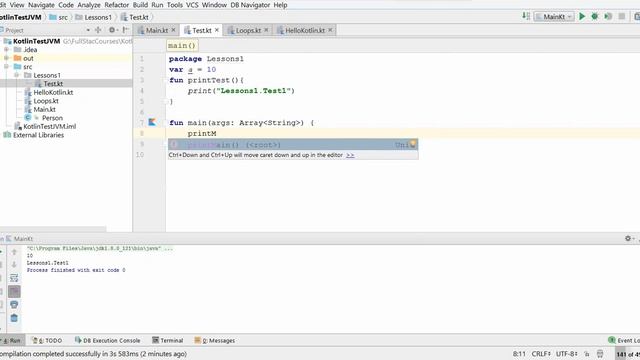The width and height of the screenshot is (640, 360).
Task: Collapse the src folder node
Action: click(6, 67)
